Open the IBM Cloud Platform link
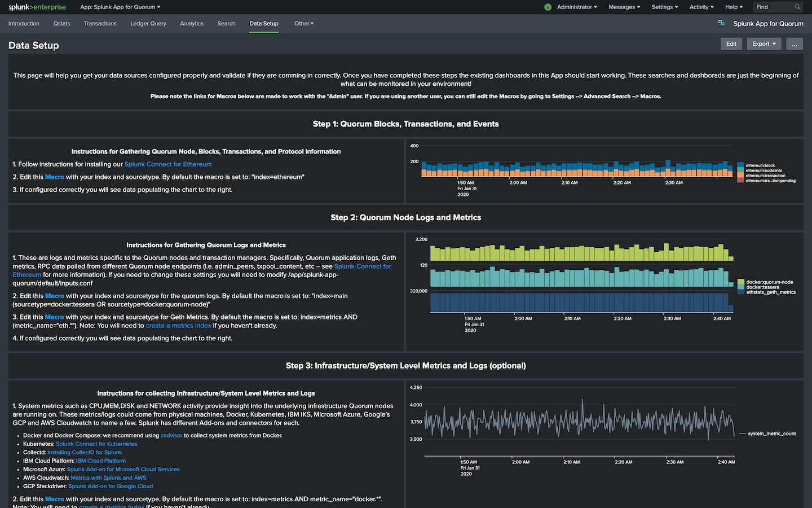The image size is (812, 508). coord(101,461)
